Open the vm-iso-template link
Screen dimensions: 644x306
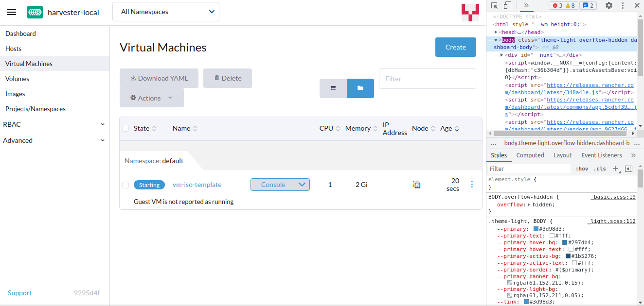coord(197,185)
